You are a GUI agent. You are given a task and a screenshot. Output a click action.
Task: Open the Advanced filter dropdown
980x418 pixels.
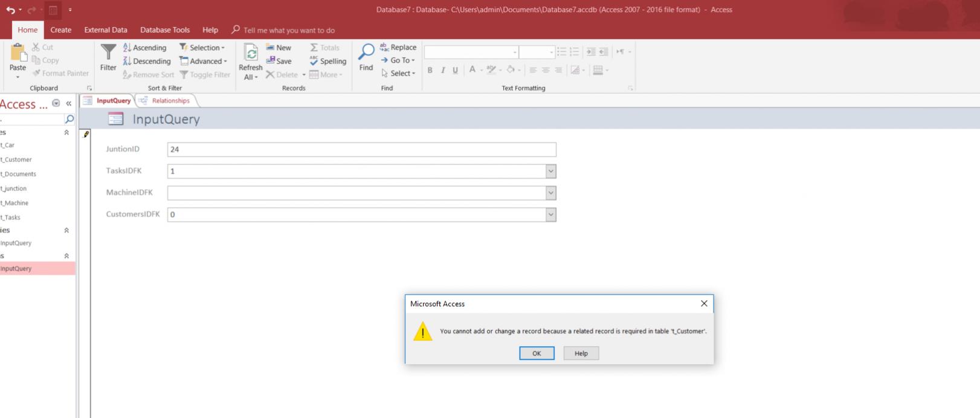[x=203, y=61]
